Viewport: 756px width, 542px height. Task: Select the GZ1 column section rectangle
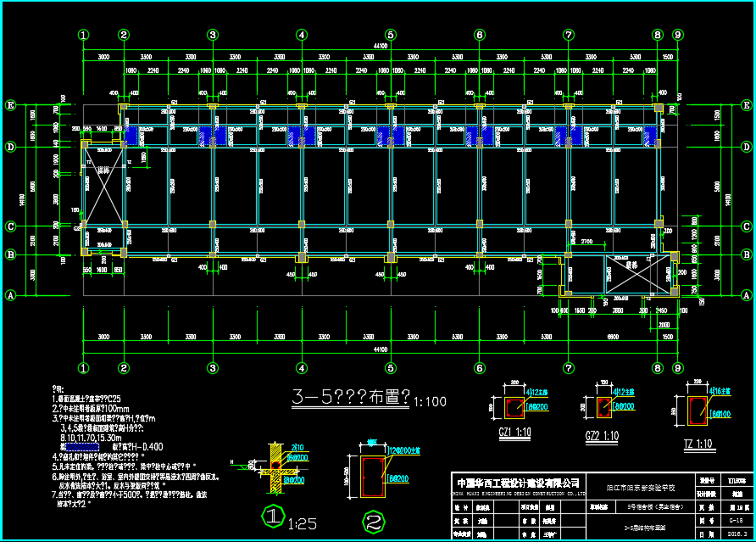point(514,409)
